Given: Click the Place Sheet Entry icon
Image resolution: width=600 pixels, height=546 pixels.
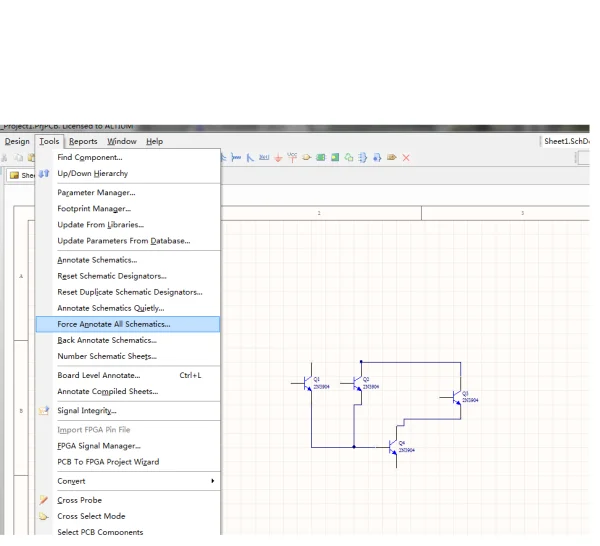Looking at the screenshot, I should point(335,157).
